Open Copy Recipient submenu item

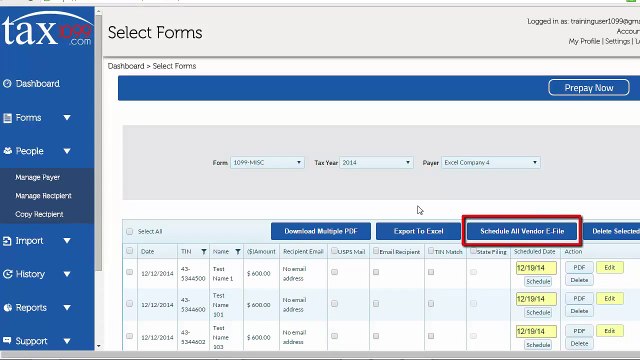(39, 214)
